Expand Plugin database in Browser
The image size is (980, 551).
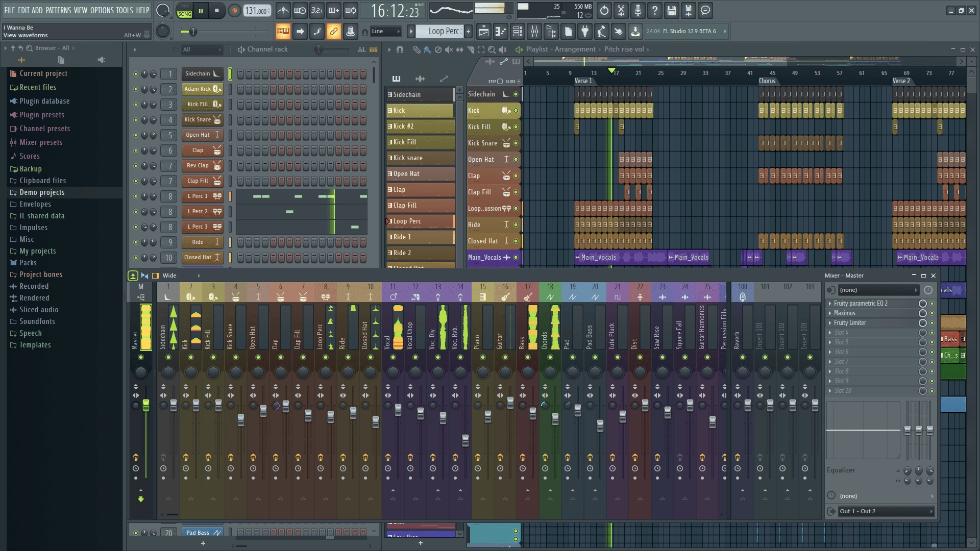point(44,101)
